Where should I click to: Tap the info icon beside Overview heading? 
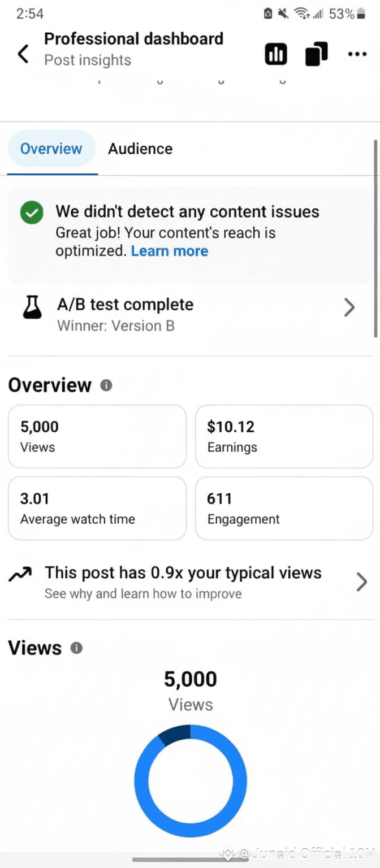pos(106,385)
